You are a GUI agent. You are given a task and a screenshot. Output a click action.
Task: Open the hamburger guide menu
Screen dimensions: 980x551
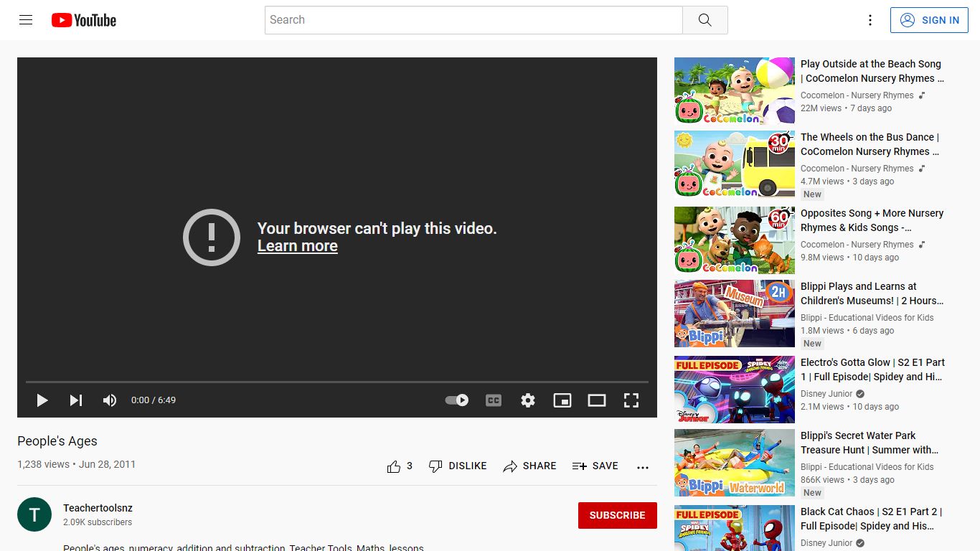click(x=26, y=20)
